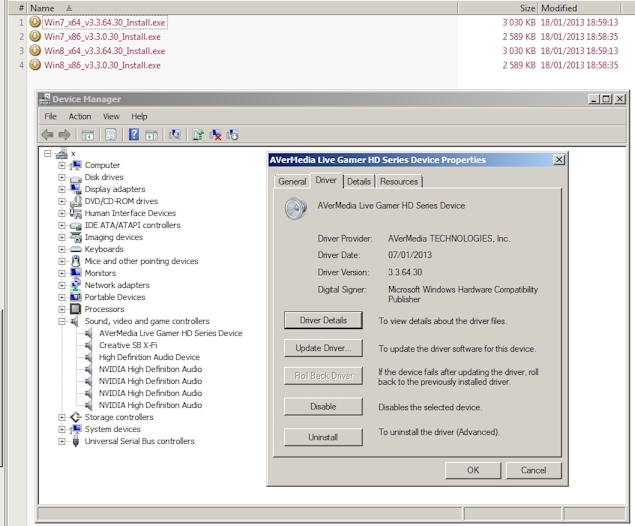Collapse Sound, video and game controllers node
The image size is (635, 526).
[x=62, y=321]
